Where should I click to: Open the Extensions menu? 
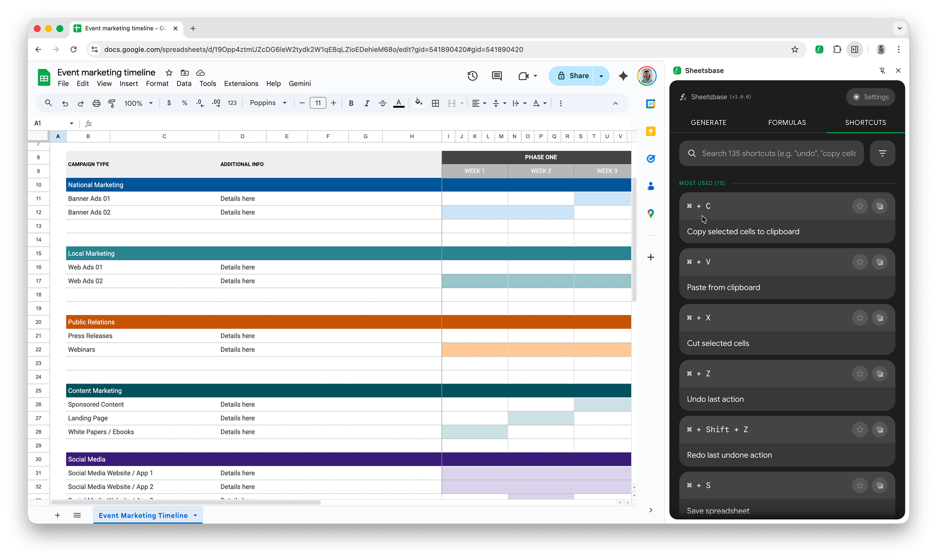241,83
